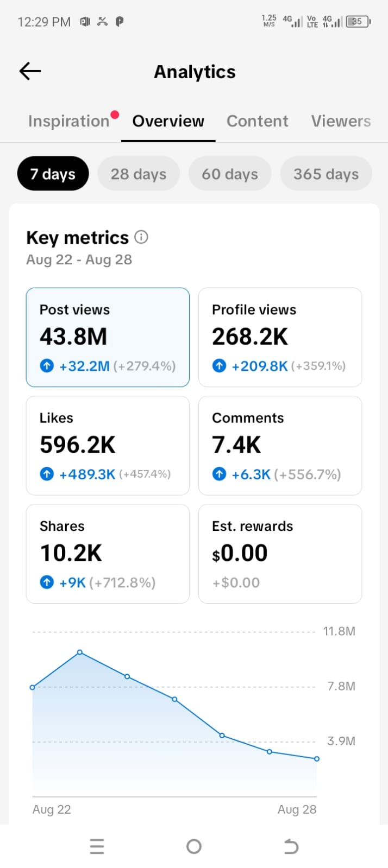Select the Shares metric card

pos(108,554)
